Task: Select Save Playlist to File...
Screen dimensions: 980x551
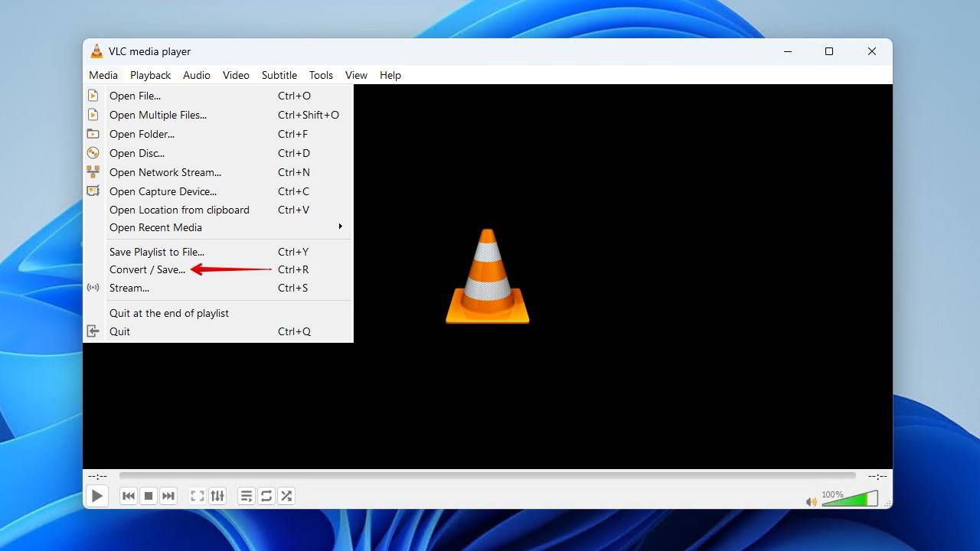Action: [218, 252]
